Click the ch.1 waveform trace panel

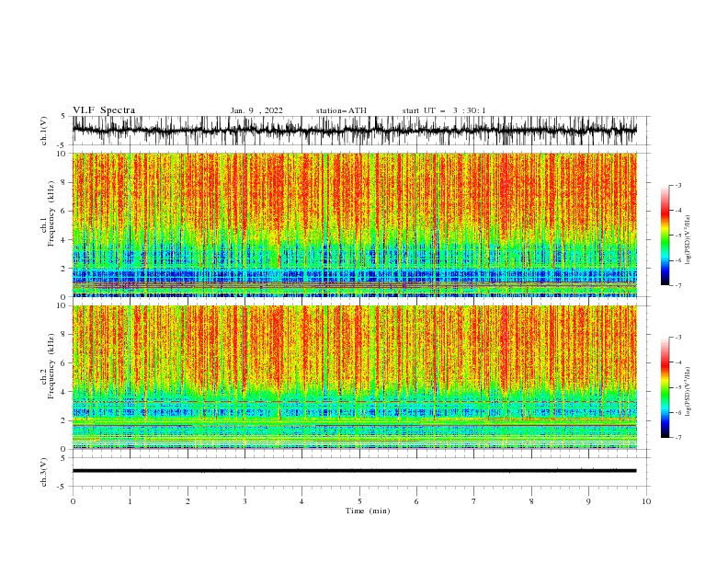click(x=360, y=131)
